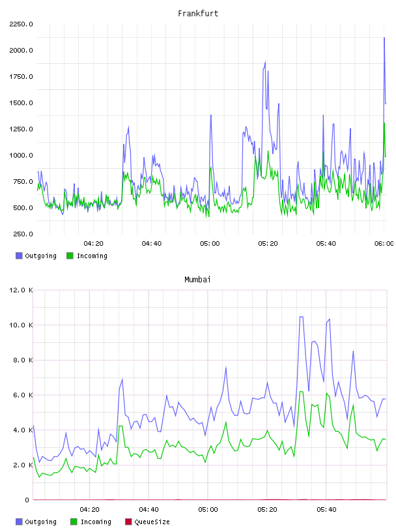Click Mumbai y-axis label 2.0 K

click(x=23, y=465)
